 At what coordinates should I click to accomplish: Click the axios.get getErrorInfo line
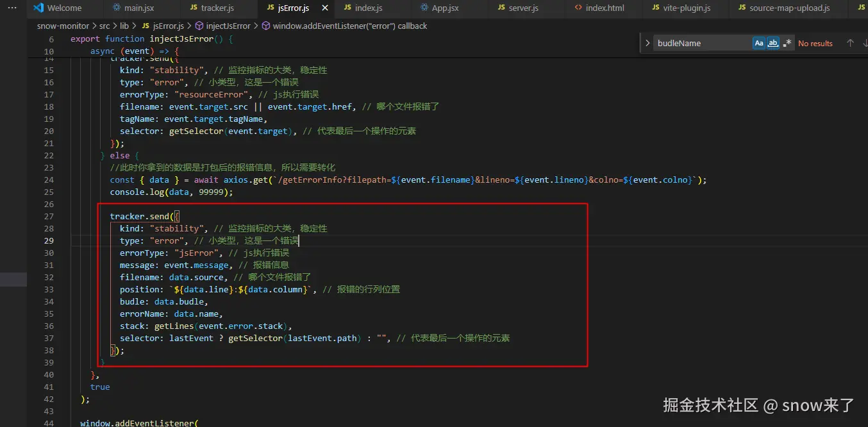coord(408,180)
